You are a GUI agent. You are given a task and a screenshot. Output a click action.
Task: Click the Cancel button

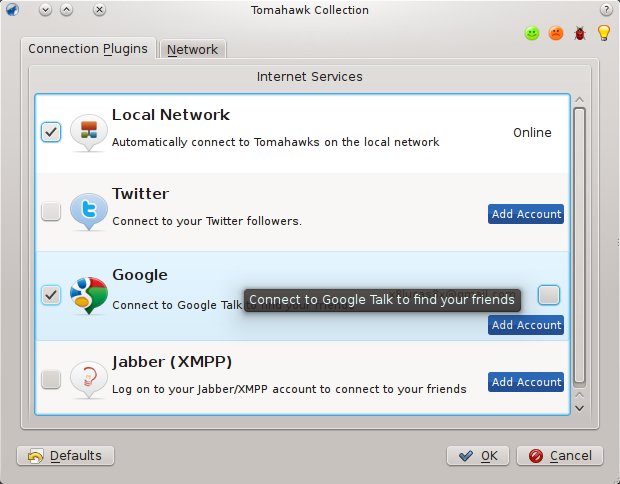click(560, 456)
